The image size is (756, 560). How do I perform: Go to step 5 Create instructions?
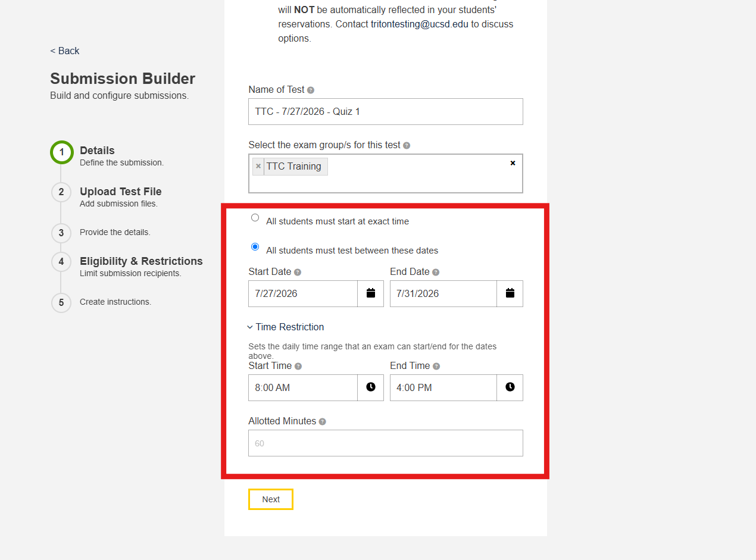(x=61, y=302)
